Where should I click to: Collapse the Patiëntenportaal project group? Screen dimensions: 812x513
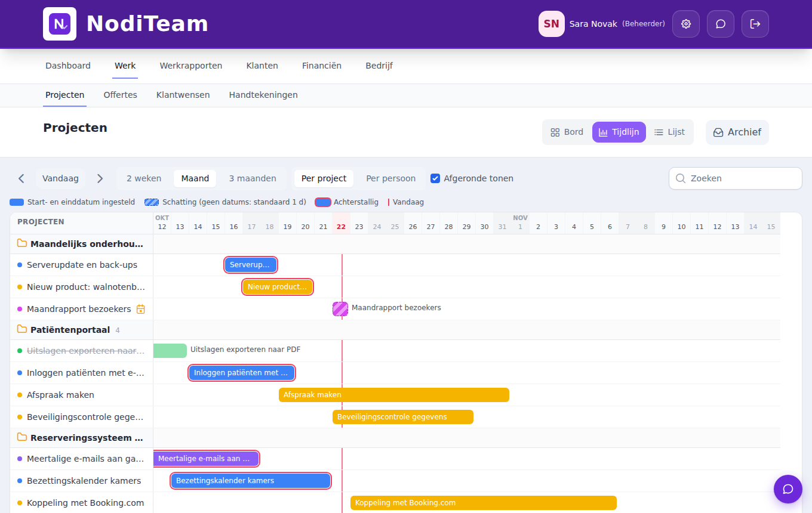(81, 330)
